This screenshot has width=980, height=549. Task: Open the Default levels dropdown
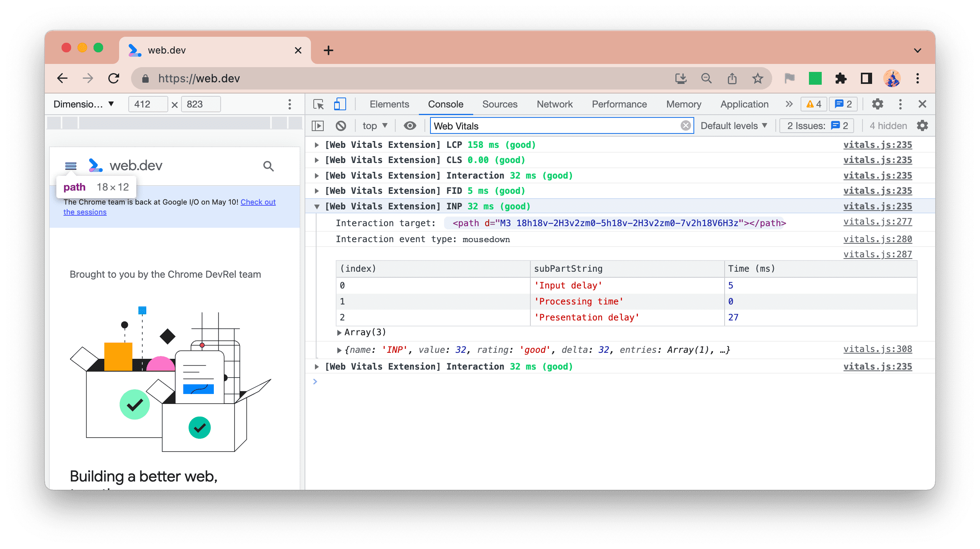point(734,126)
